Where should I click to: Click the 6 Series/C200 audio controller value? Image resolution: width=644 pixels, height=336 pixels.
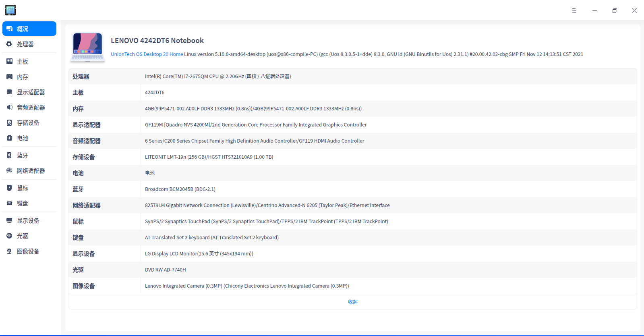(x=255, y=141)
